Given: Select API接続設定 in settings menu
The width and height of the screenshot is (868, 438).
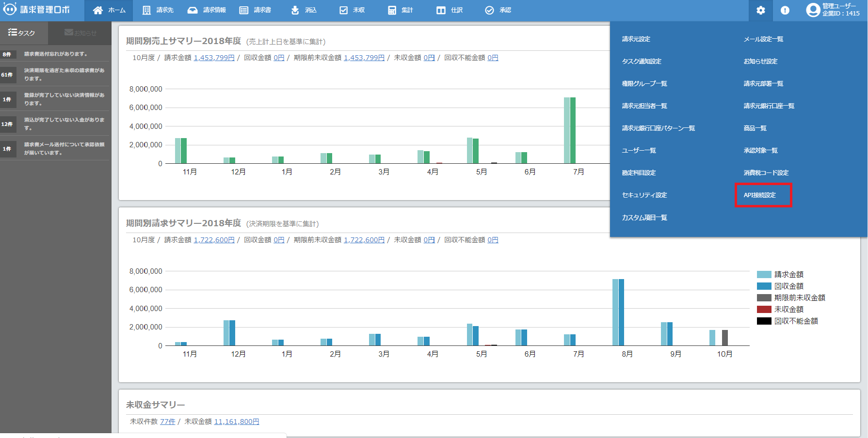Looking at the screenshot, I should (760, 195).
